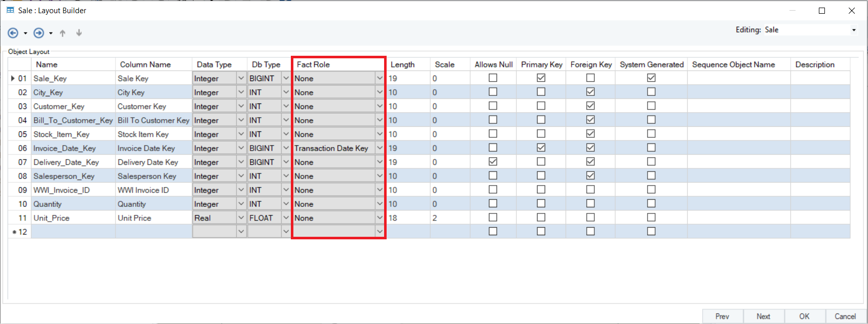Click the Name cell of empty row 12

73,232
